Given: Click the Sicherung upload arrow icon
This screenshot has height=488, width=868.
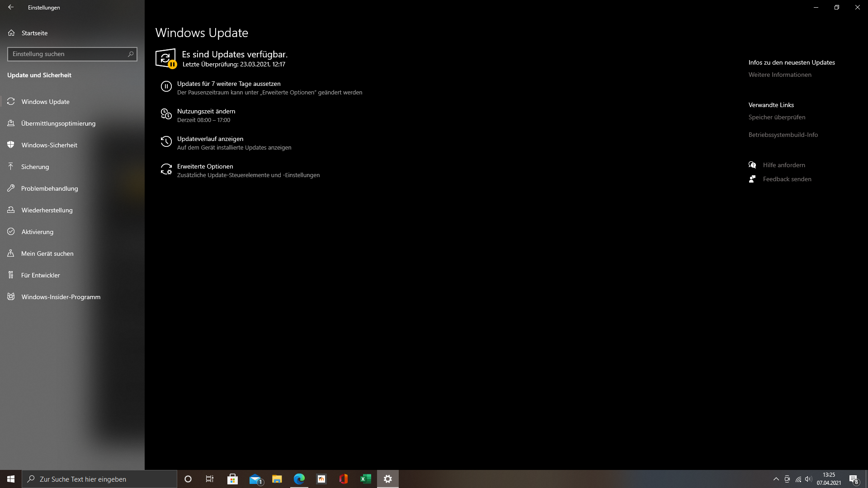Looking at the screenshot, I should point(11,166).
